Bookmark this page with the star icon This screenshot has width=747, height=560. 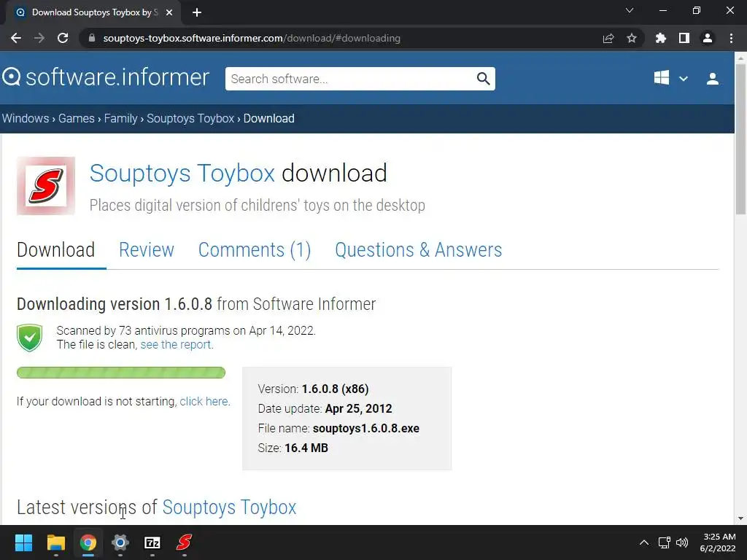click(x=631, y=38)
